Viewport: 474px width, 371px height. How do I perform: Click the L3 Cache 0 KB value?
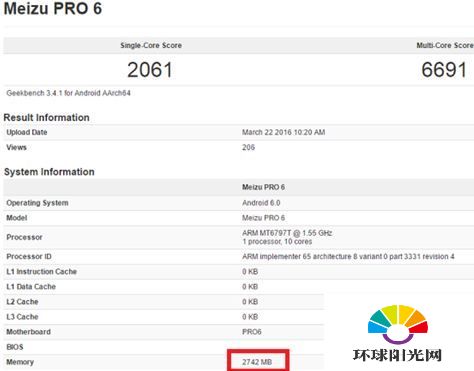(x=250, y=317)
